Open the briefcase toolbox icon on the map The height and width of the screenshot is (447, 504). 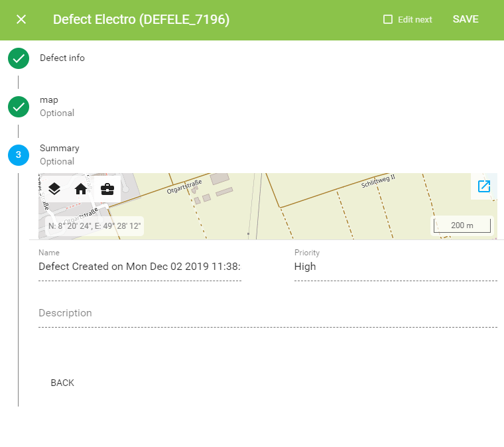pyautogui.click(x=107, y=189)
